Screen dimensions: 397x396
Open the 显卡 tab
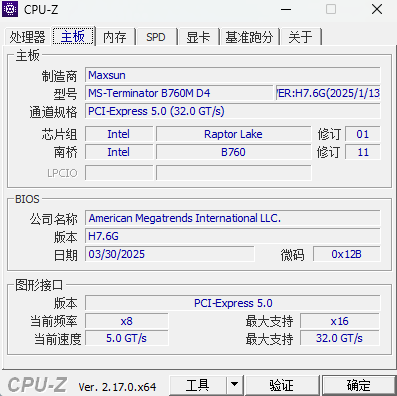pyautogui.click(x=198, y=37)
